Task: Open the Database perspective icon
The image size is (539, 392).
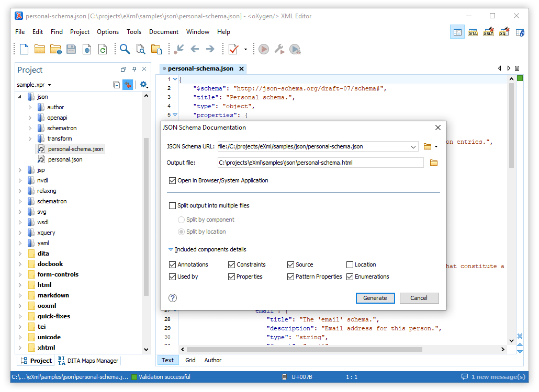Action: click(x=520, y=32)
